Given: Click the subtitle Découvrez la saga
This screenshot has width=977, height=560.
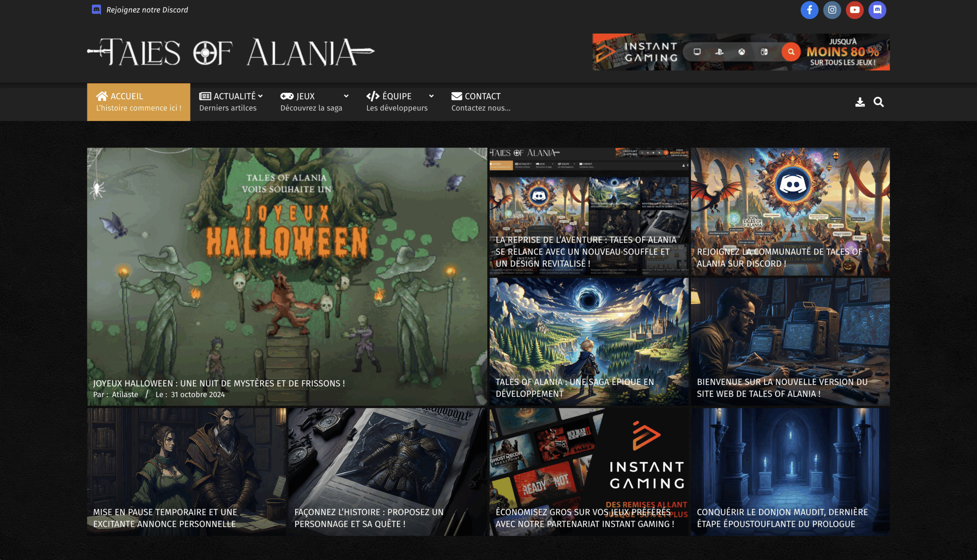Looking at the screenshot, I should tap(311, 108).
